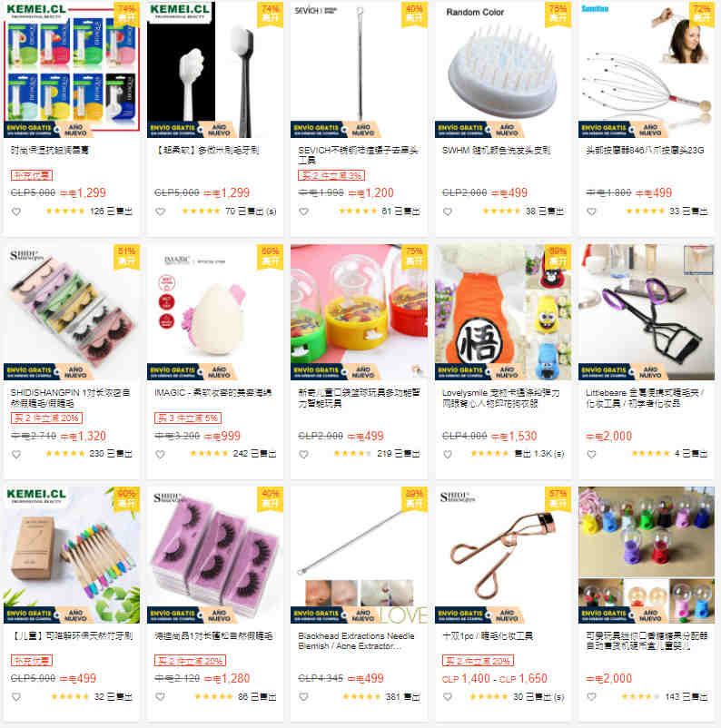Image resolution: width=721 pixels, height=728 pixels.
Task: Open the Lovelysmile pet clothing title link
Action: 501,398
